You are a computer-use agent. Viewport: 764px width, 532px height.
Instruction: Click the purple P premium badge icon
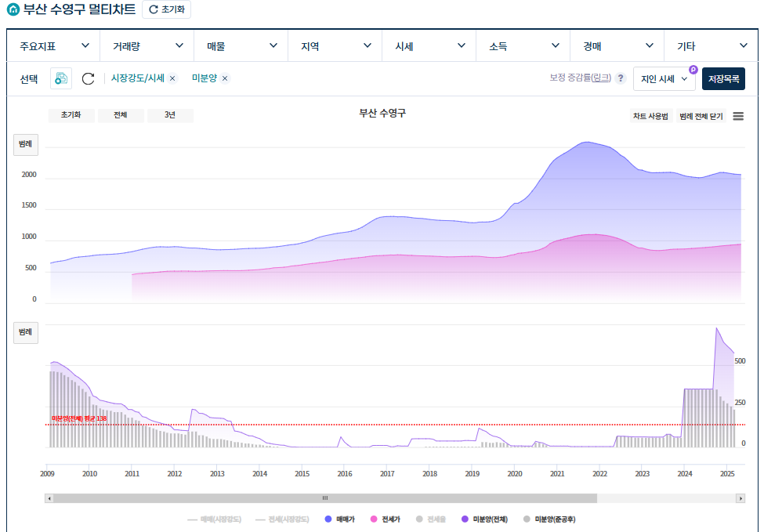click(x=693, y=70)
